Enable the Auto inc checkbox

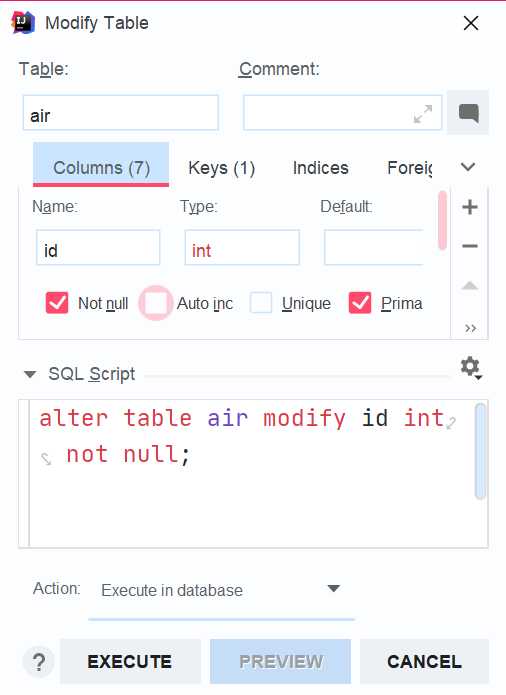pos(156,303)
